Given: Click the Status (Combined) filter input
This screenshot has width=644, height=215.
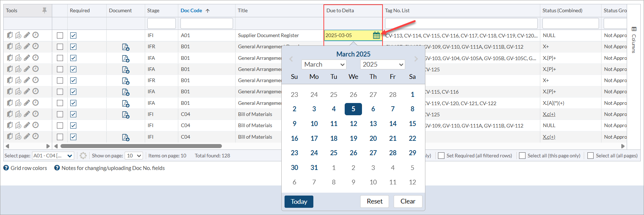Looking at the screenshot, I should coord(571,23).
